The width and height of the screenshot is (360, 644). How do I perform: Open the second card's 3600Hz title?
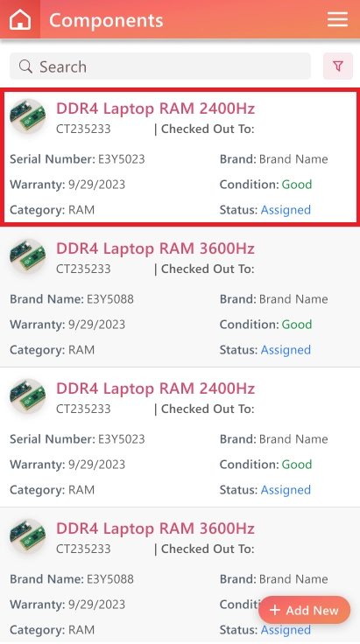click(x=155, y=248)
